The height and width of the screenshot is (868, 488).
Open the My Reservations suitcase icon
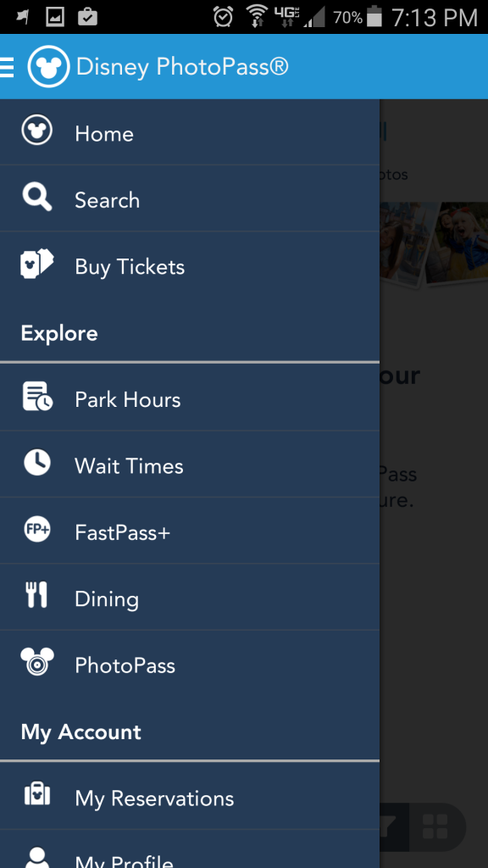[x=37, y=794]
